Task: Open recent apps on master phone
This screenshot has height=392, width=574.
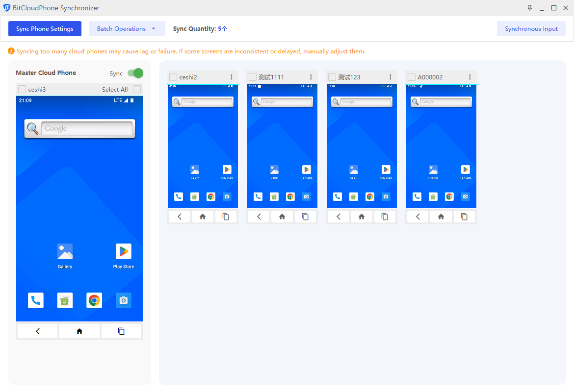Action: point(121,331)
